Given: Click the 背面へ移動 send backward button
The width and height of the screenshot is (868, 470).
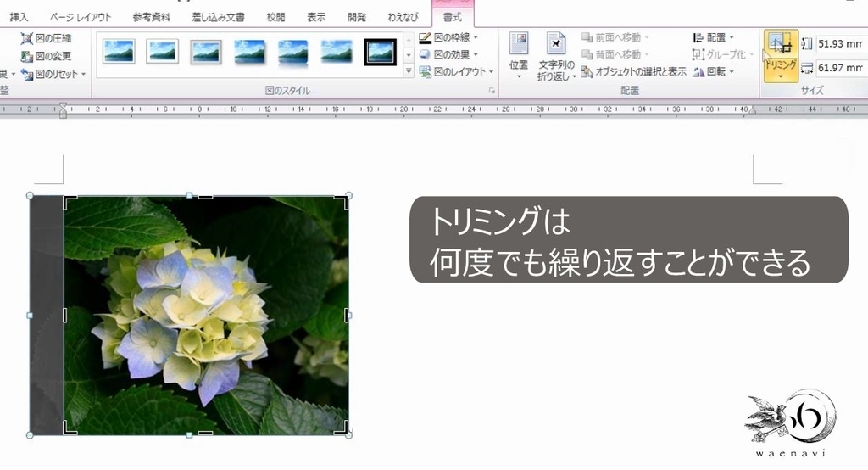Looking at the screenshot, I should (x=615, y=54).
